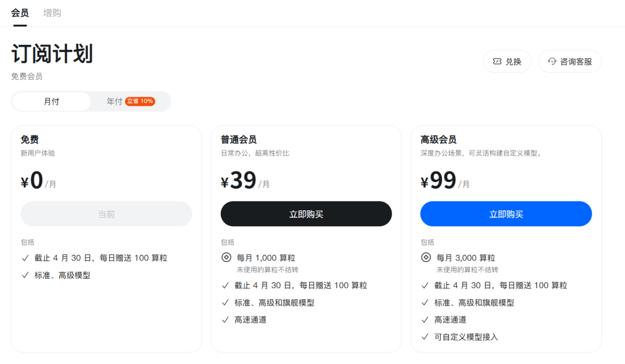Click the credit coin icon in 普通会员 plan
Screen dimensions: 625x364
(x=226, y=258)
